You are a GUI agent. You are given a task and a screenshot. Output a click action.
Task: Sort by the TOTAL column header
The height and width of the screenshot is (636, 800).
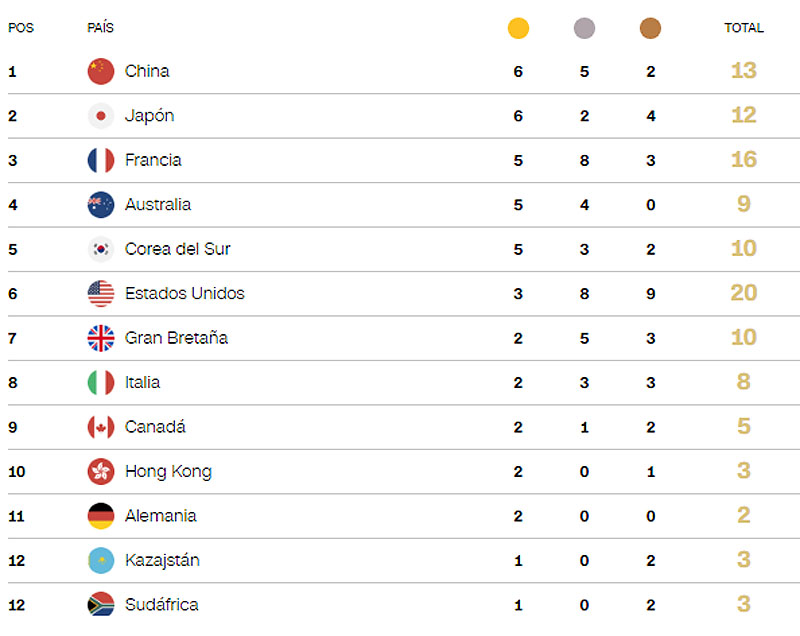(743, 28)
